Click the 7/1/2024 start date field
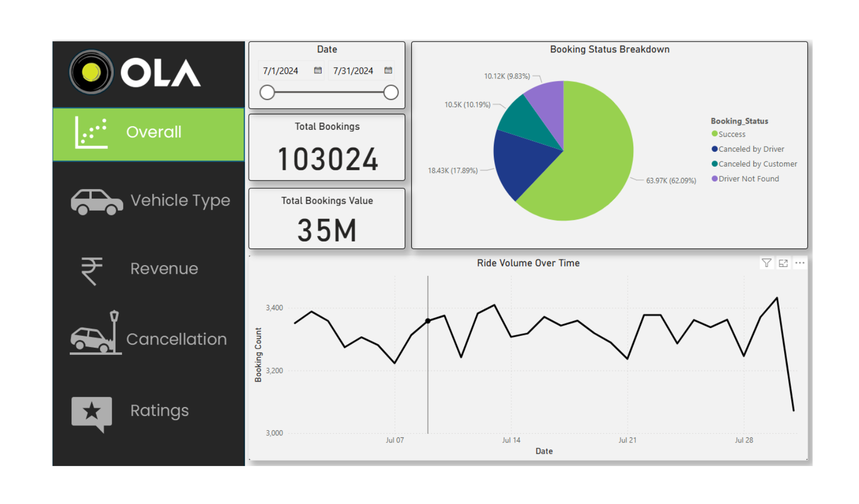Viewport: 859px width, 504px height. click(x=281, y=71)
